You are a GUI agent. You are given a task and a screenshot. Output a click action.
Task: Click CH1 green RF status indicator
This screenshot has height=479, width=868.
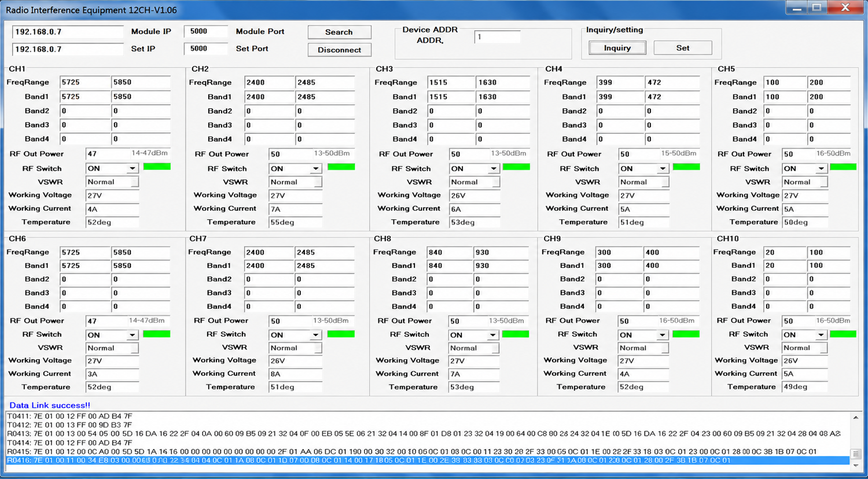[157, 167]
